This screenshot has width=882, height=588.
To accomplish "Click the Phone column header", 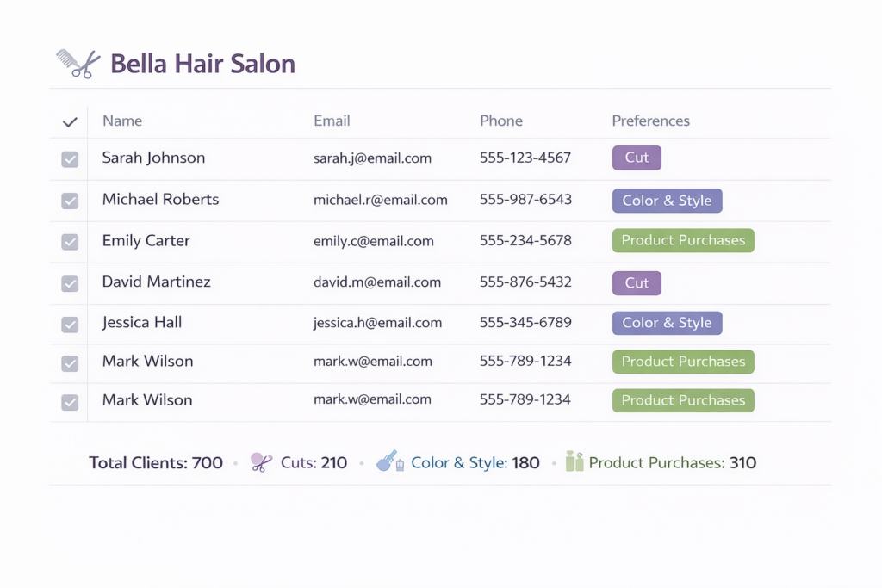I will 501,121.
